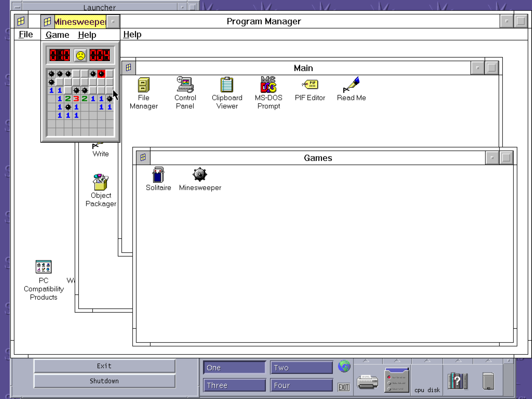Open the Style Manager icon on the panel
The height and width of the screenshot is (399, 532).
397,380
